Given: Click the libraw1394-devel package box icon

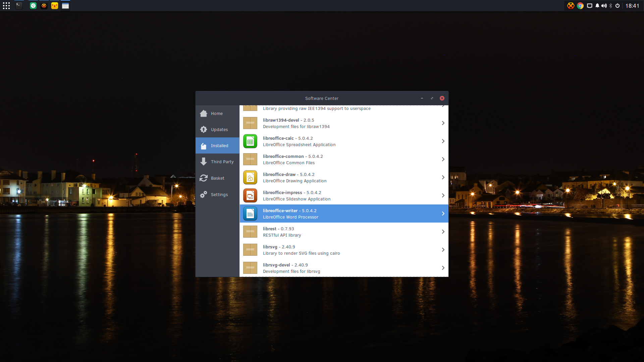Looking at the screenshot, I should [x=250, y=123].
